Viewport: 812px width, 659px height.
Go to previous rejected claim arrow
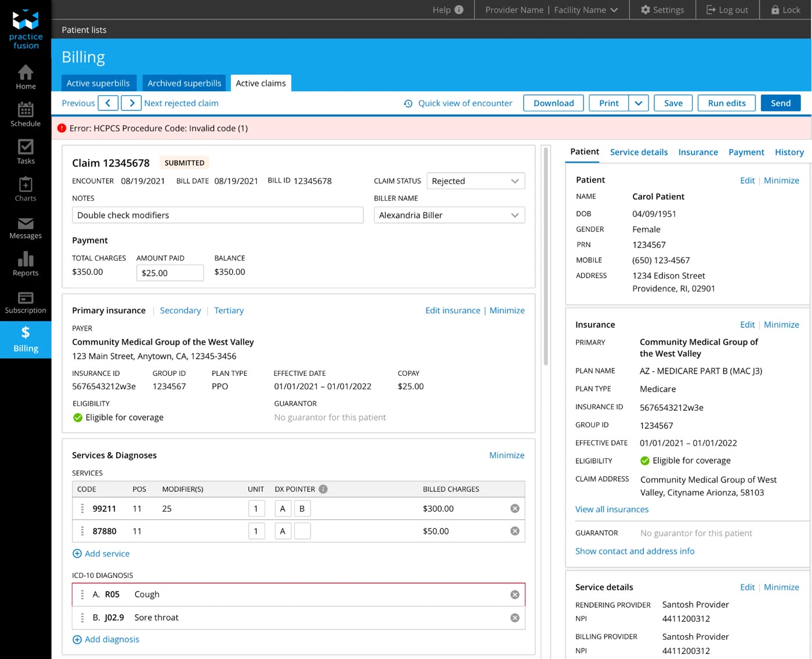click(108, 103)
